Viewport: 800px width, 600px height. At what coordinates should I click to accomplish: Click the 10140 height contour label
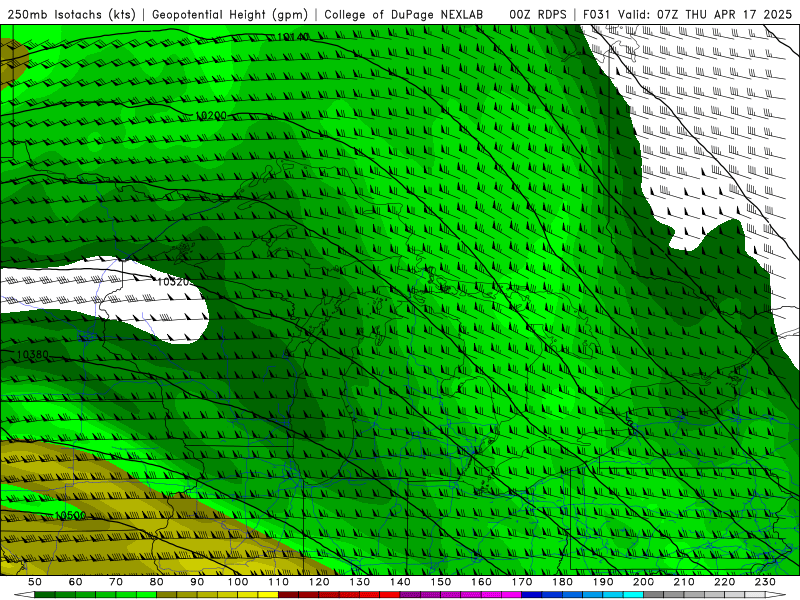coord(293,37)
